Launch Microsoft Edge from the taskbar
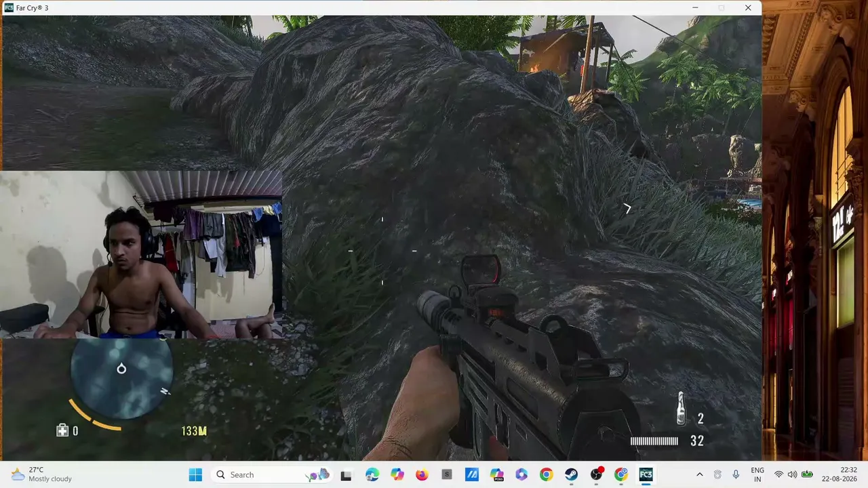 [x=372, y=474]
